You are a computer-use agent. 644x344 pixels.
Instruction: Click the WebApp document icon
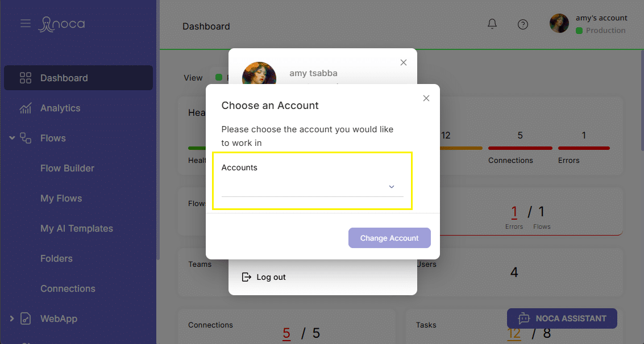(x=26, y=318)
